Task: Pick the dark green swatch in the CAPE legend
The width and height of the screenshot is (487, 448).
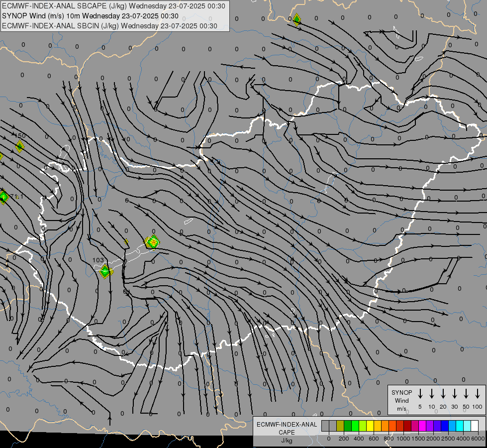Action: (348, 426)
